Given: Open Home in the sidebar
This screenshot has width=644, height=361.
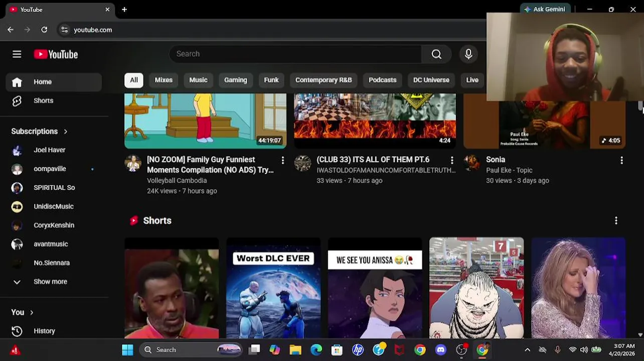Looking at the screenshot, I should (x=54, y=82).
